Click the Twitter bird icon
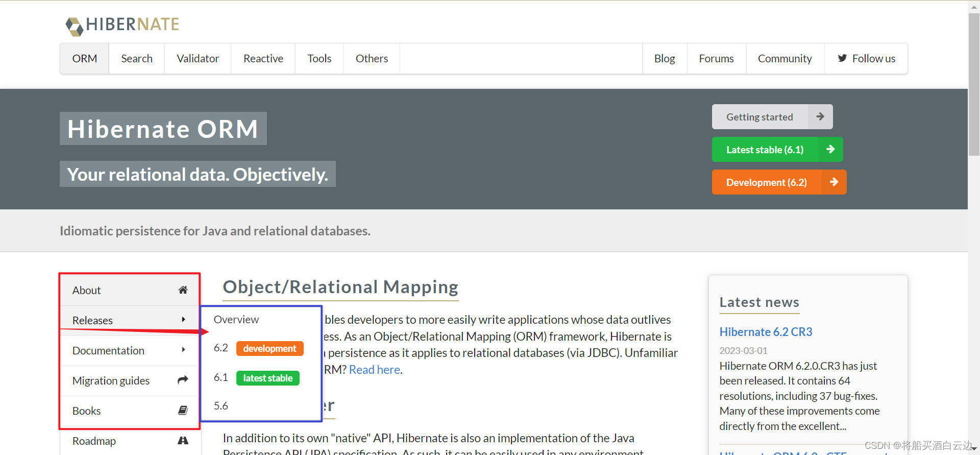Viewport: 980px width, 455px height. (842, 58)
